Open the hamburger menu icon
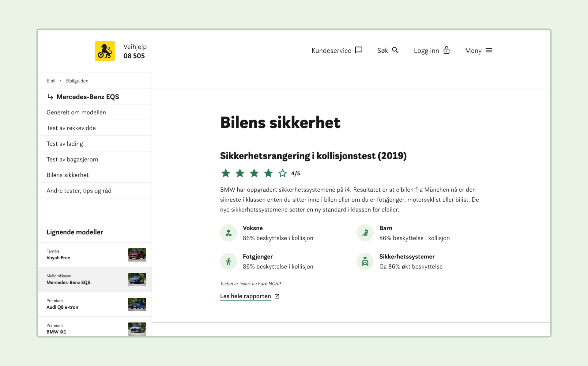 coord(489,50)
